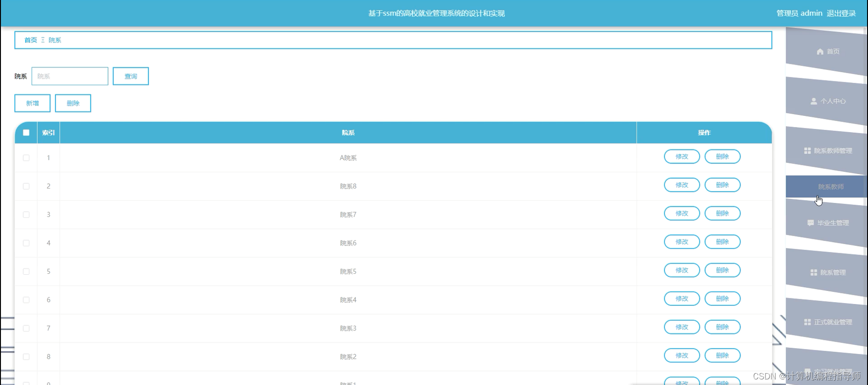Click the 首页 breadcrumb link

tap(31, 40)
